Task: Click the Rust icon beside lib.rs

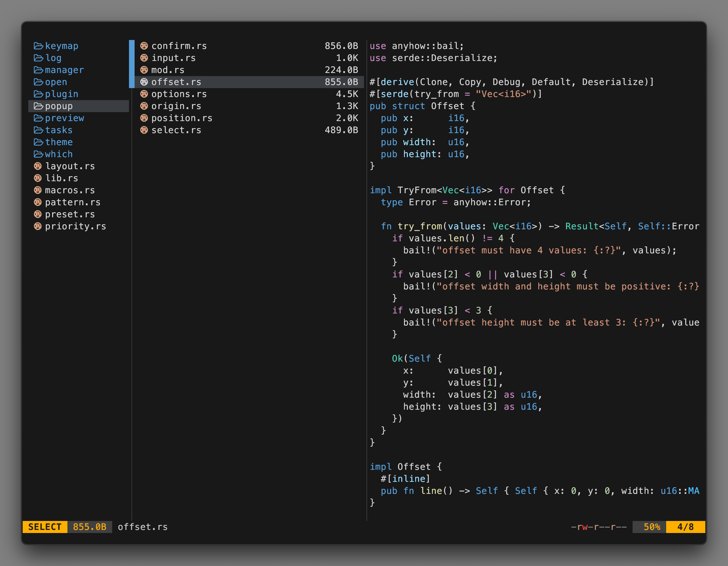Action: [38, 178]
